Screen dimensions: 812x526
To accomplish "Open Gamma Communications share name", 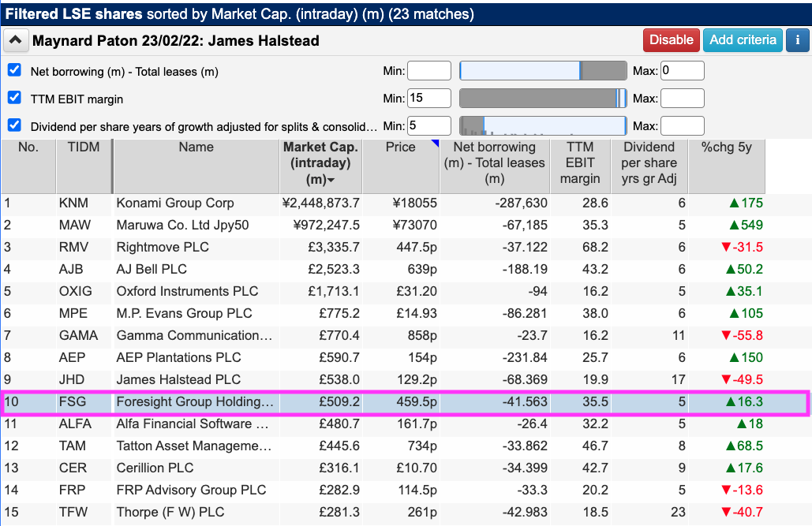I will (x=194, y=335).
